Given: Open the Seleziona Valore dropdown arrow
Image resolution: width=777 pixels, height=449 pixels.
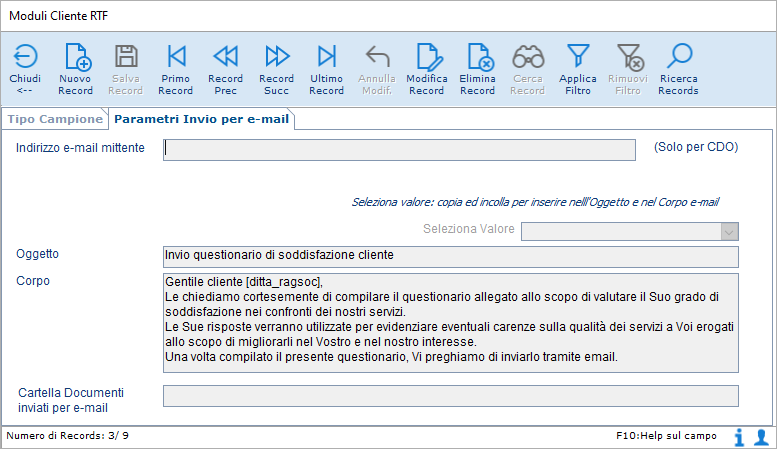Looking at the screenshot, I should pos(729,231).
